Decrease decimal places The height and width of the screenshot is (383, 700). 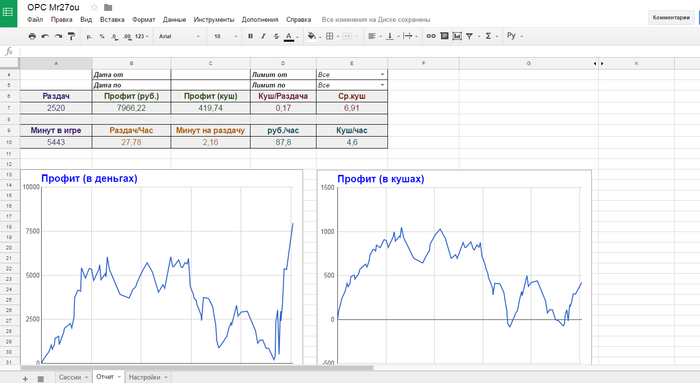pyautogui.click(x=115, y=37)
